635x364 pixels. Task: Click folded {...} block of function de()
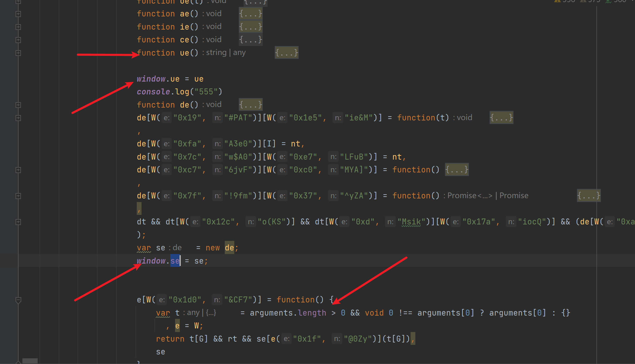250,105
